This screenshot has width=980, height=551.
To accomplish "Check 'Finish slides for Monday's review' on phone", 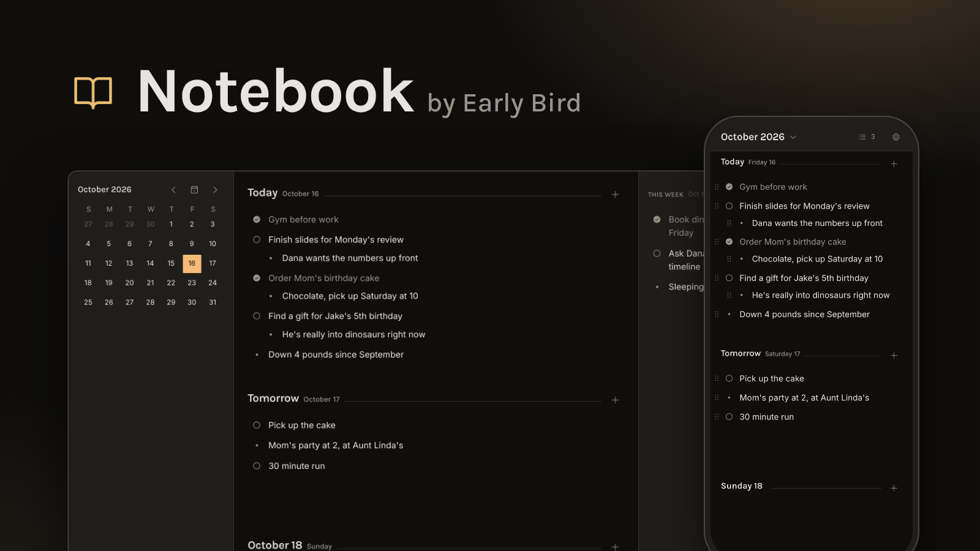I will pos(729,206).
